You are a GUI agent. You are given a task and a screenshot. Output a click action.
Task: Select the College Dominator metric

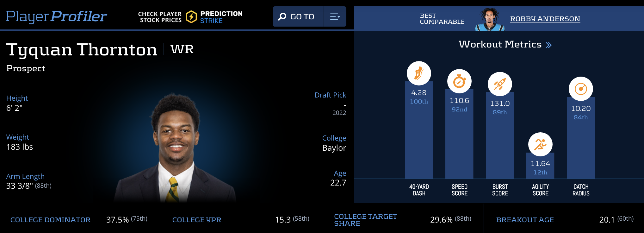[50, 220]
